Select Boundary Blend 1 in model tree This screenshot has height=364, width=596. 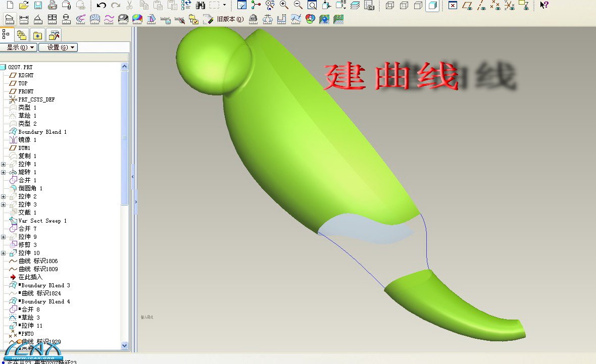[x=42, y=132]
